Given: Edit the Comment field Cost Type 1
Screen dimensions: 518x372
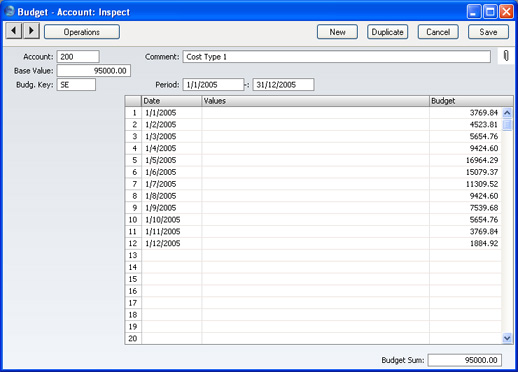Looking at the screenshot, I should 337,57.
